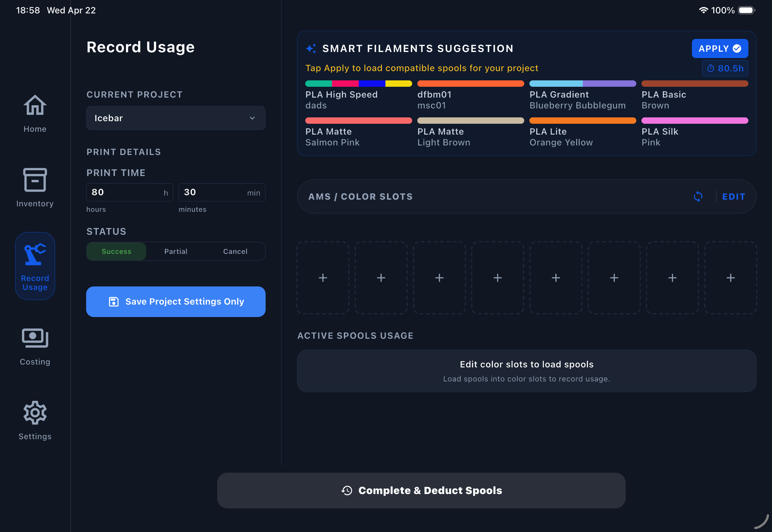Open the Settings gear icon
The height and width of the screenshot is (532, 772).
[35, 413]
